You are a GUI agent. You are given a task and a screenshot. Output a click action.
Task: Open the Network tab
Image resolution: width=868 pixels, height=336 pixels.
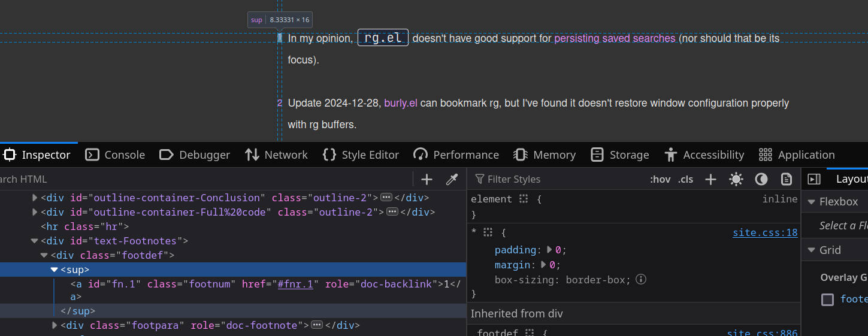coord(276,155)
